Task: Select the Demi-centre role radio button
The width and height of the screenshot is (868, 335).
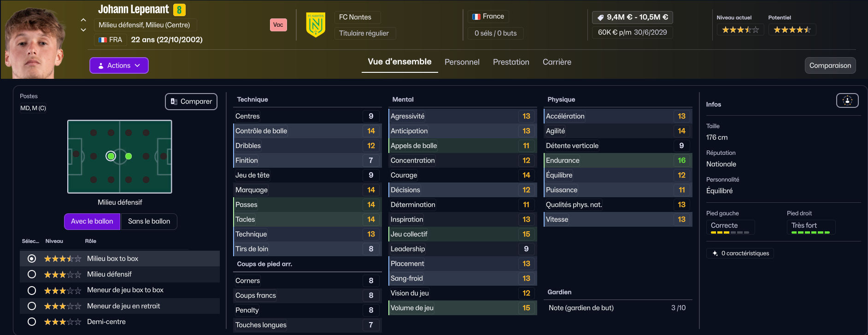Action: (32, 322)
